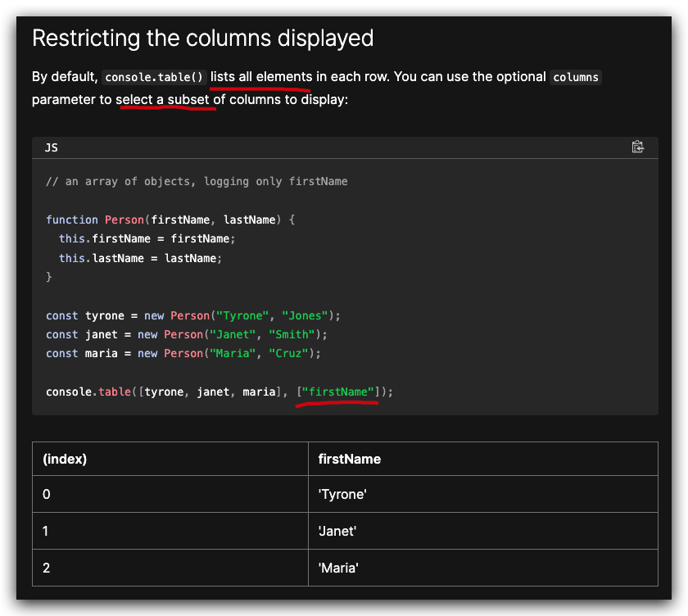The height and width of the screenshot is (616, 688).
Task: Click the "firstName" string in console.table call
Action: pos(337,392)
